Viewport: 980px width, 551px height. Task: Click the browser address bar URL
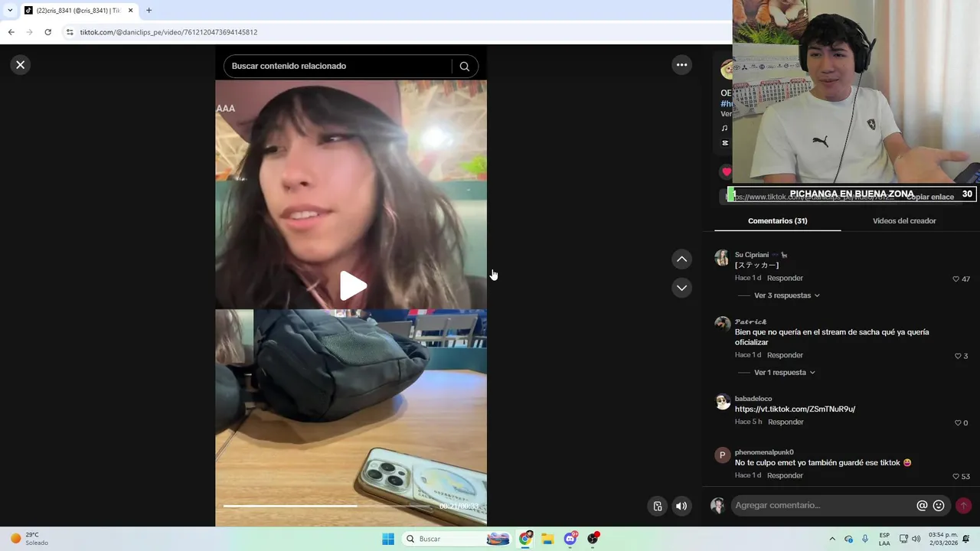[168, 32]
